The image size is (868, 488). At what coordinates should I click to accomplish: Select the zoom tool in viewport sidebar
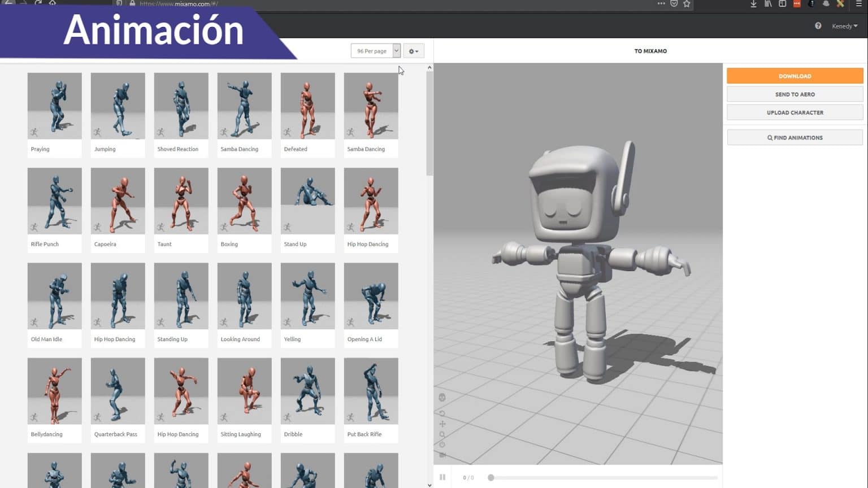442,435
